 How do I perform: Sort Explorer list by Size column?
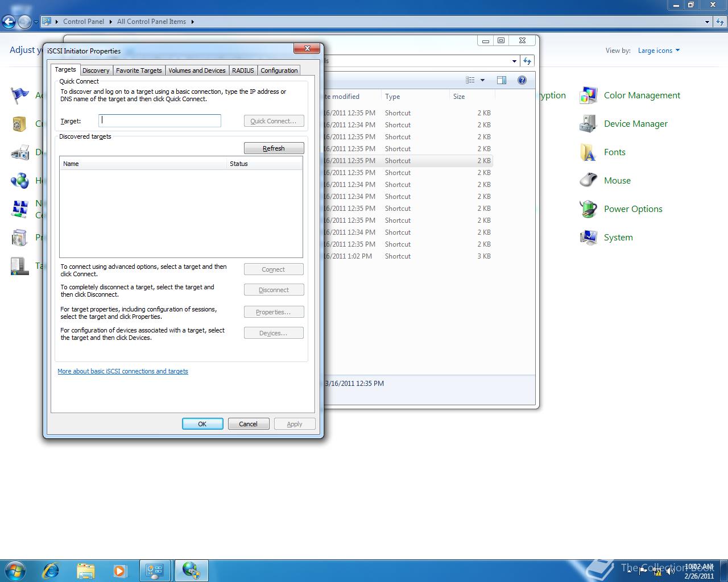click(x=472, y=97)
